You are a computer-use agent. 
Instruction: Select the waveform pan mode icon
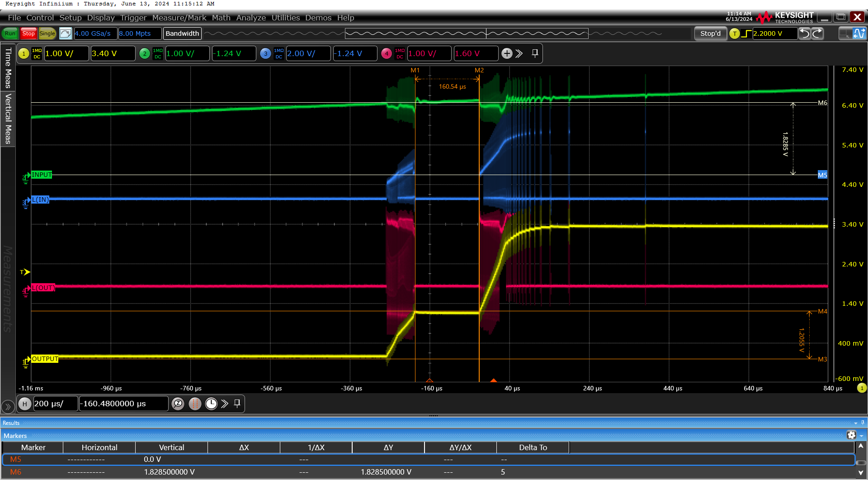click(859, 33)
